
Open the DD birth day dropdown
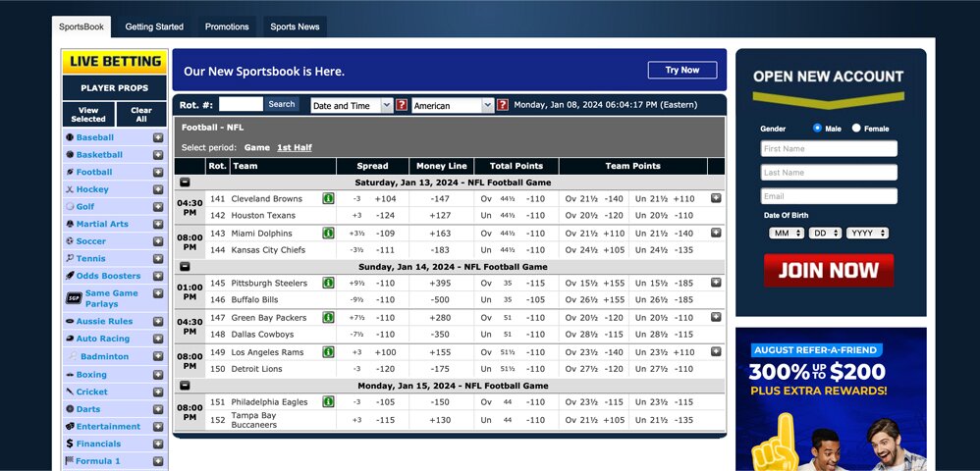pyautogui.click(x=825, y=233)
